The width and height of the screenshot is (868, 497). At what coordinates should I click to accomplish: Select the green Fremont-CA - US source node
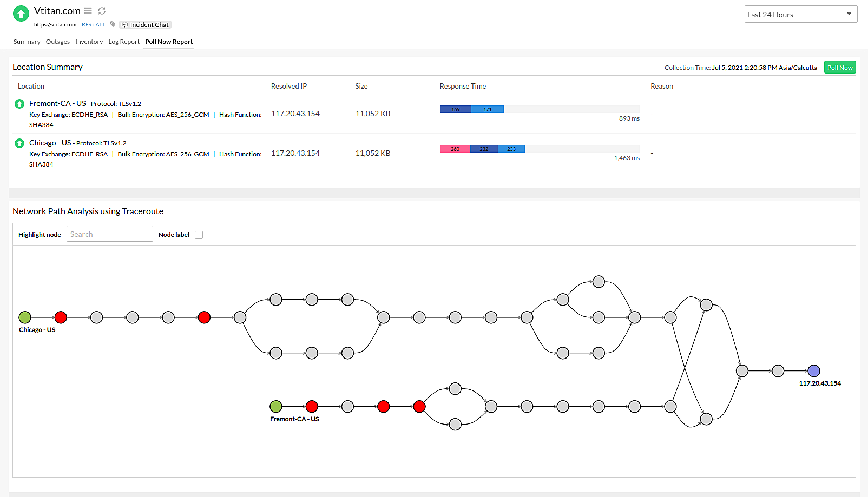(276, 406)
